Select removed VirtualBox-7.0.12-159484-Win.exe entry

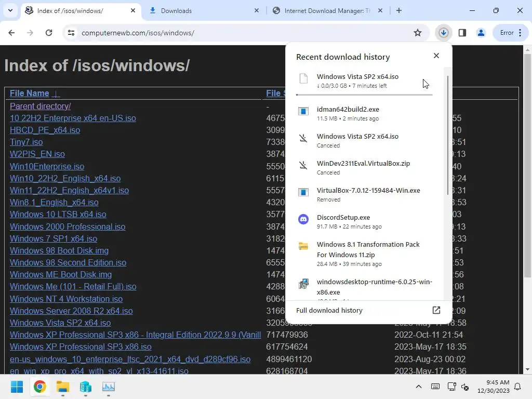[364, 195]
